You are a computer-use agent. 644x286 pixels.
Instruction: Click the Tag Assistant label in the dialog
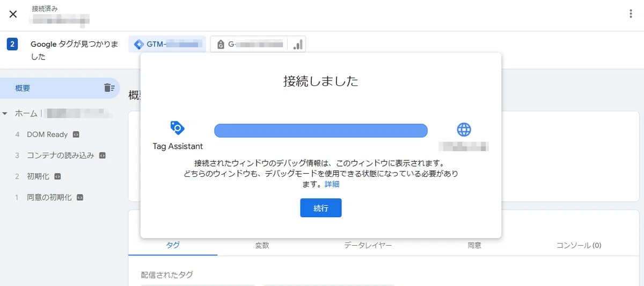pyautogui.click(x=178, y=146)
